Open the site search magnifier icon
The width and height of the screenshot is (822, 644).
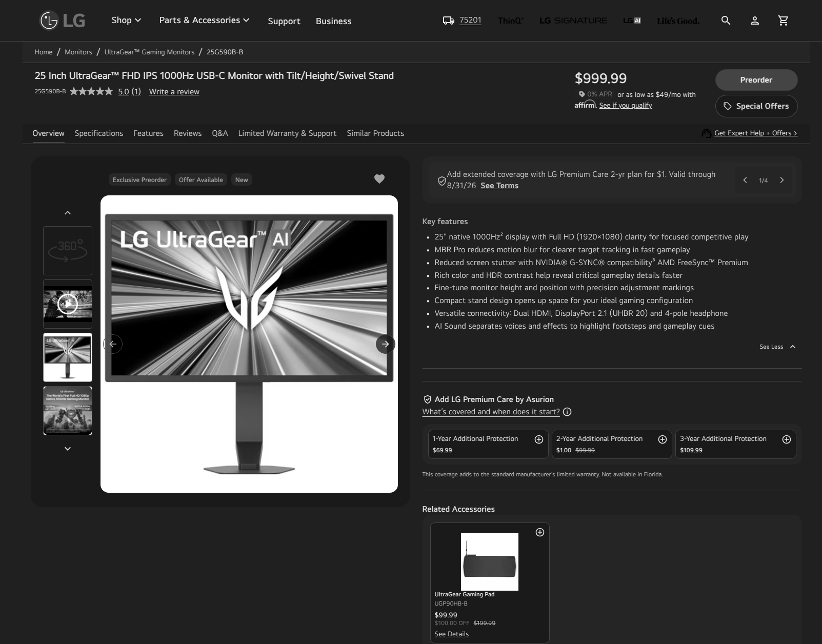pos(726,21)
